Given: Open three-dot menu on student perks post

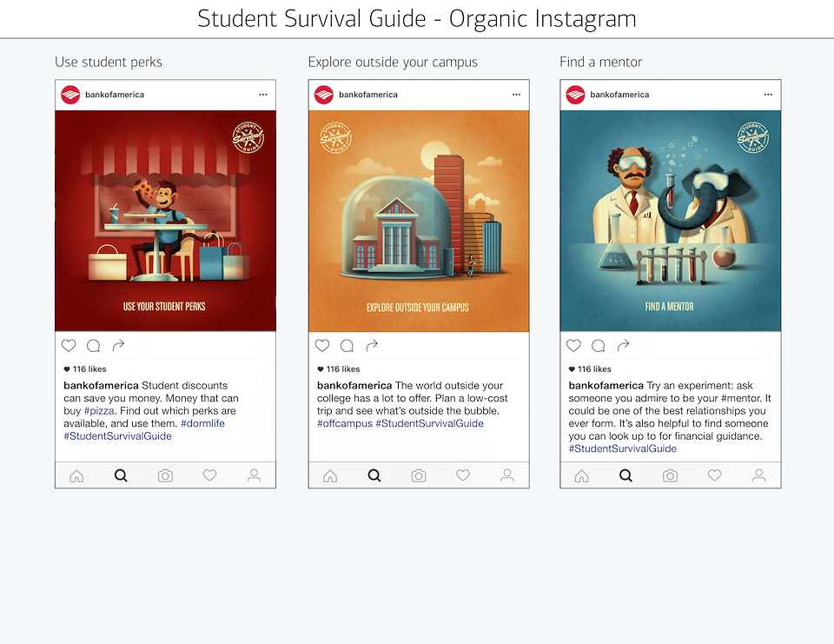Looking at the screenshot, I should [263, 94].
